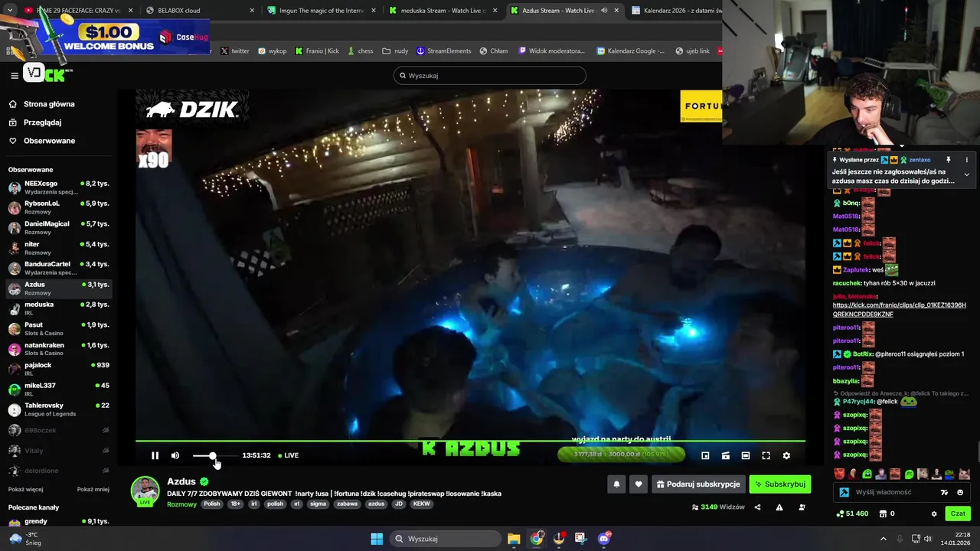980x551 pixels.
Task: Open the channel points shop icon
Action: [883, 514]
